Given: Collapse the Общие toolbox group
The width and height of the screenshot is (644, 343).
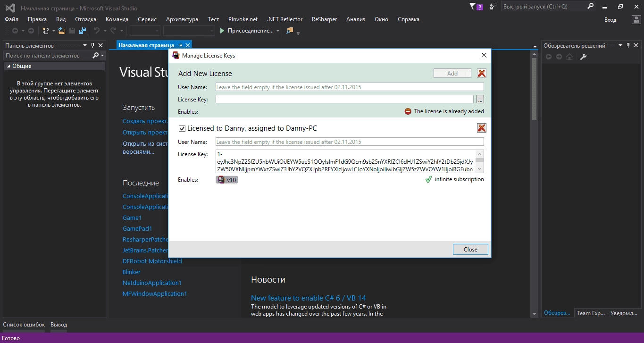Looking at the screenshot, I should pos(8,66).
